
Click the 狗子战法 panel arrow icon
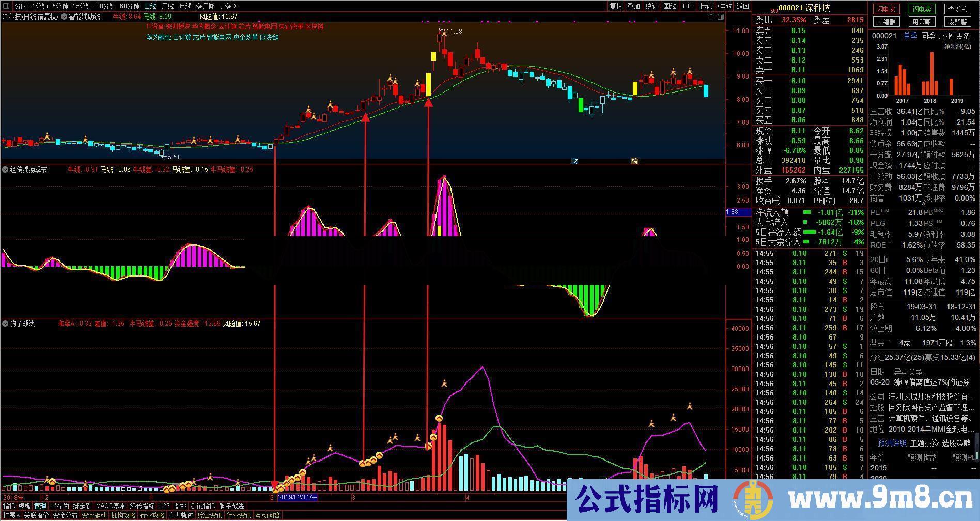point(4,323)
